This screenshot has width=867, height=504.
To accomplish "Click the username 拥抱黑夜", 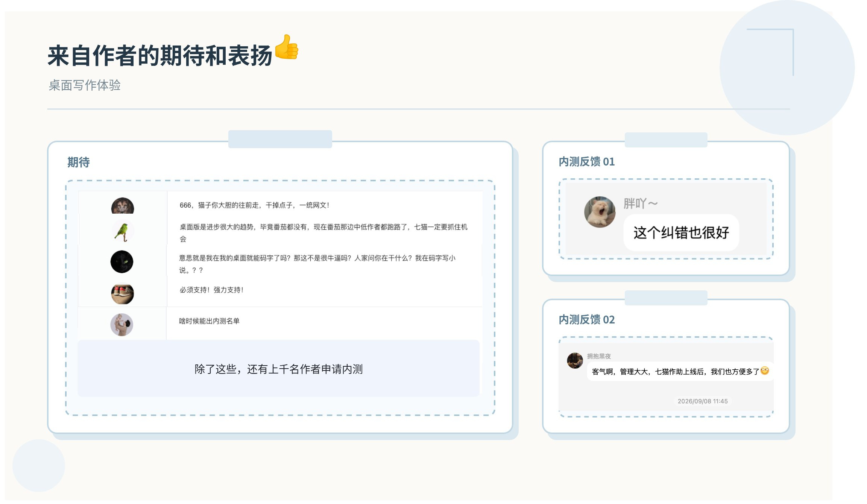I will 599,356.
